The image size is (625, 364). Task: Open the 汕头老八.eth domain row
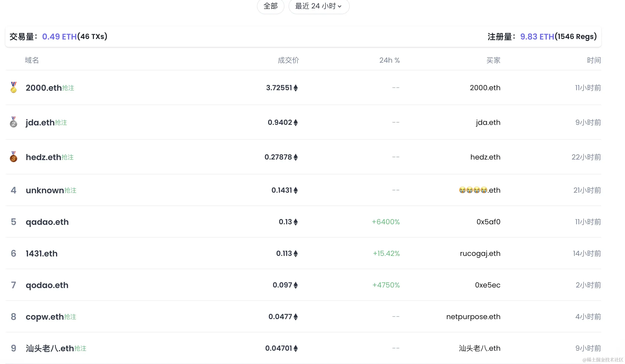point(50,348)
